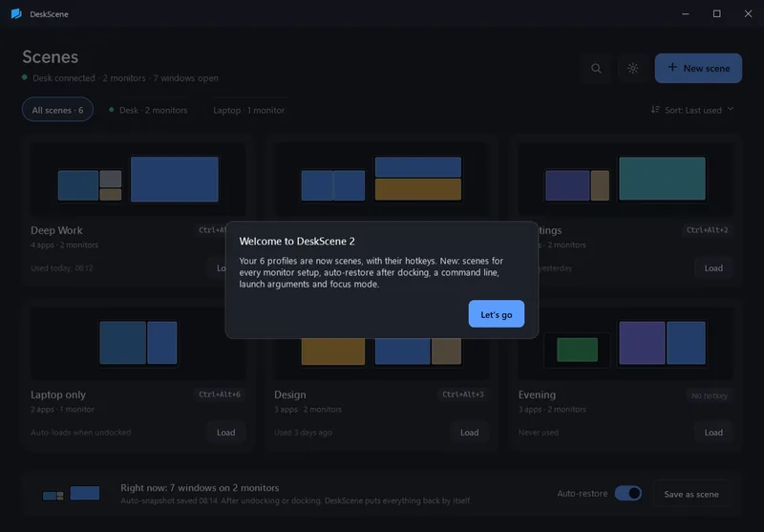Click the Scenes page heading

coord(51,57)
